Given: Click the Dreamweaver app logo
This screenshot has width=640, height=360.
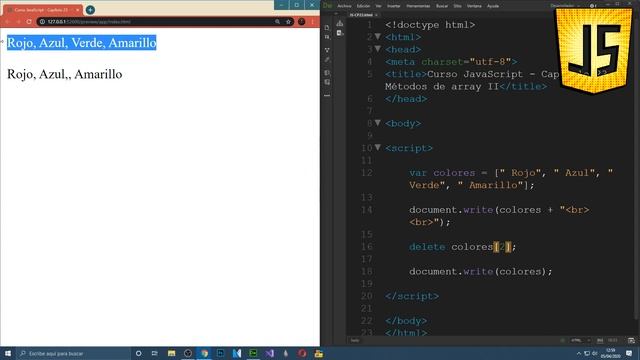Looking at the screenshot, I should 327,6.
